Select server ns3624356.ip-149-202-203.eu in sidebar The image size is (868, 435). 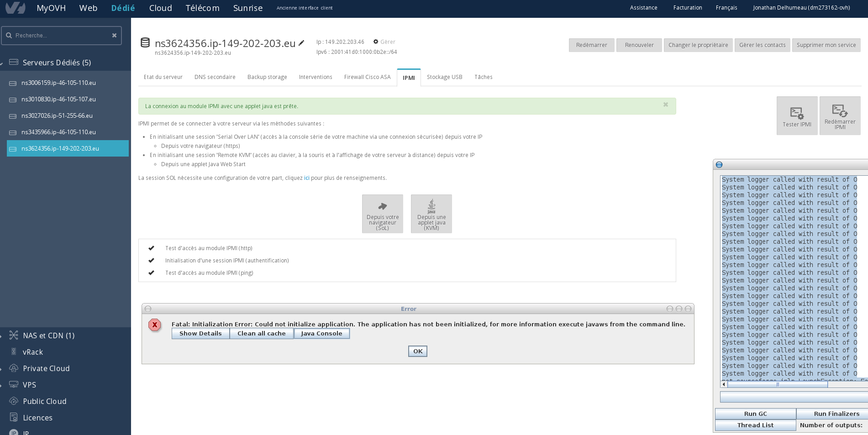[68, 148]
